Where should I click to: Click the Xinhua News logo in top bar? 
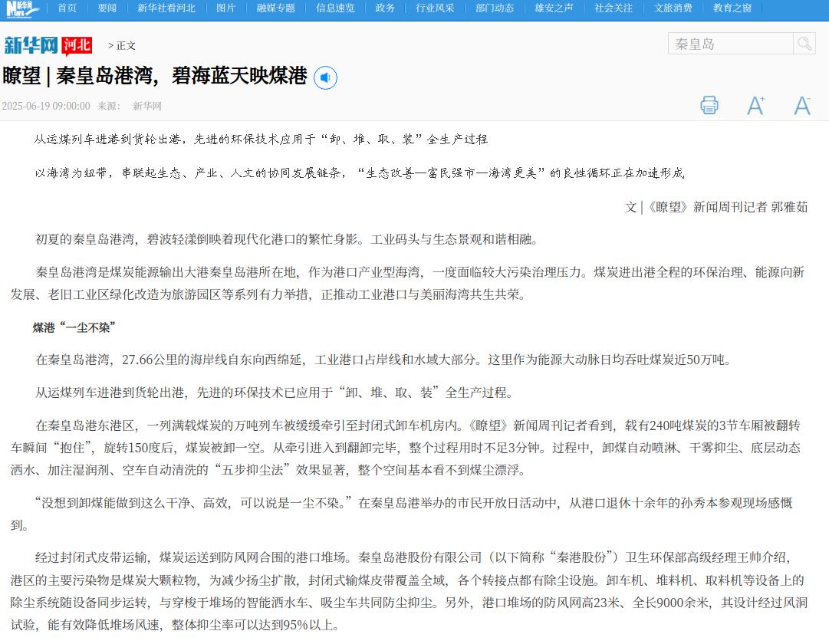23,8
